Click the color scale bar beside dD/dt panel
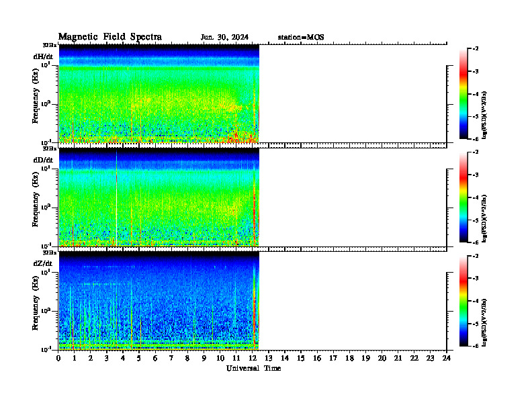Screen dimensions: 532x411 coord(463,197)
